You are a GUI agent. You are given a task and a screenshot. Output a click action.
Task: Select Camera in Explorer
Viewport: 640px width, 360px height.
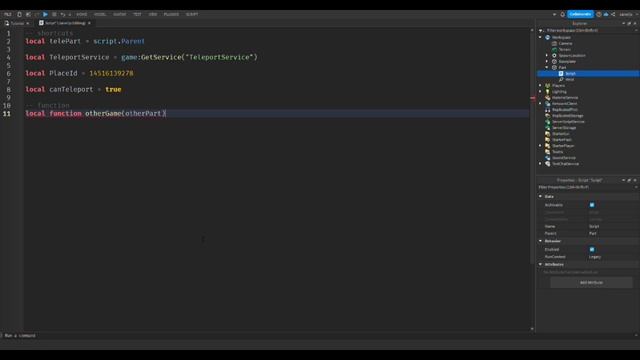(x=565, y=43)
